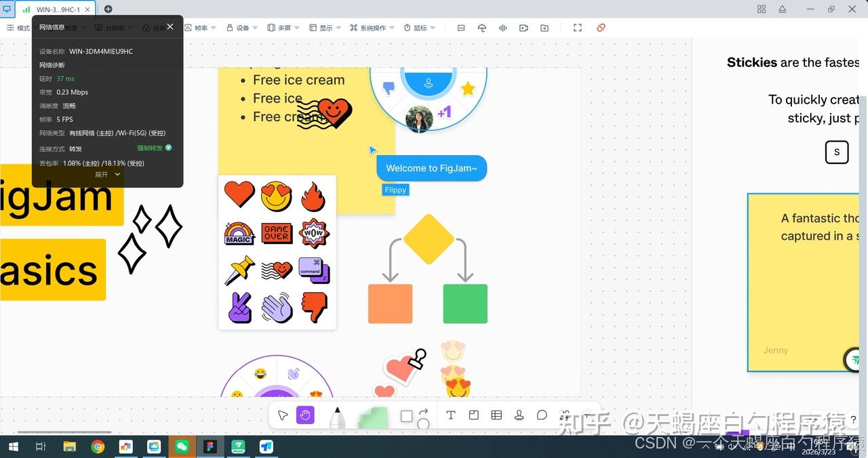Toggle fullscreen mode icon
This screenshot has width=868, height=458.
point(578,28)
